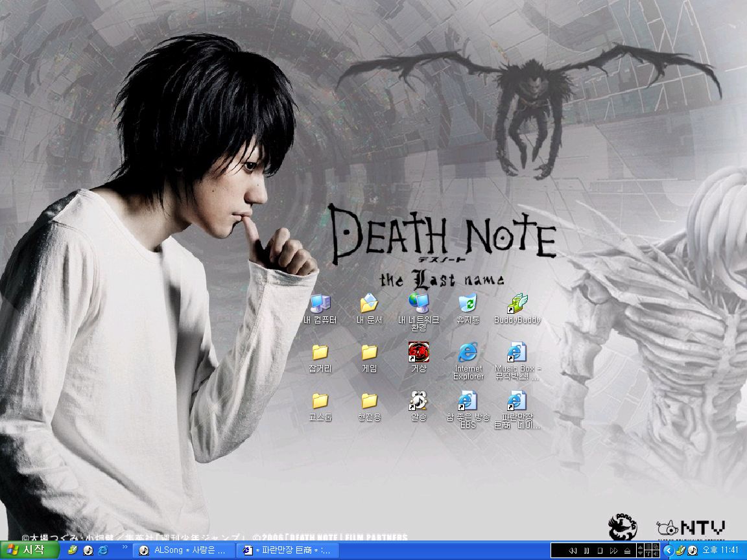Image resolution: width=747 pixels, height=560 pixels.
Task: Select the 내 컴퓨터 desktop icon
Action: click(x=320, y=309)
